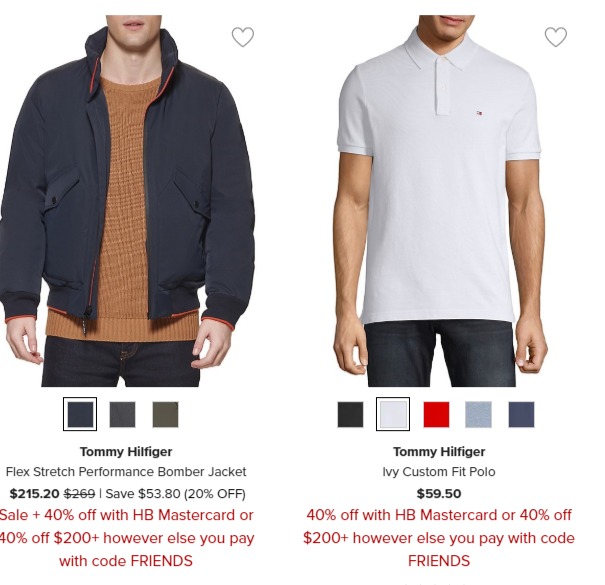Choose navy blue swatch for the polo
The image size is (605, 585).
click(x=521, y=414)
